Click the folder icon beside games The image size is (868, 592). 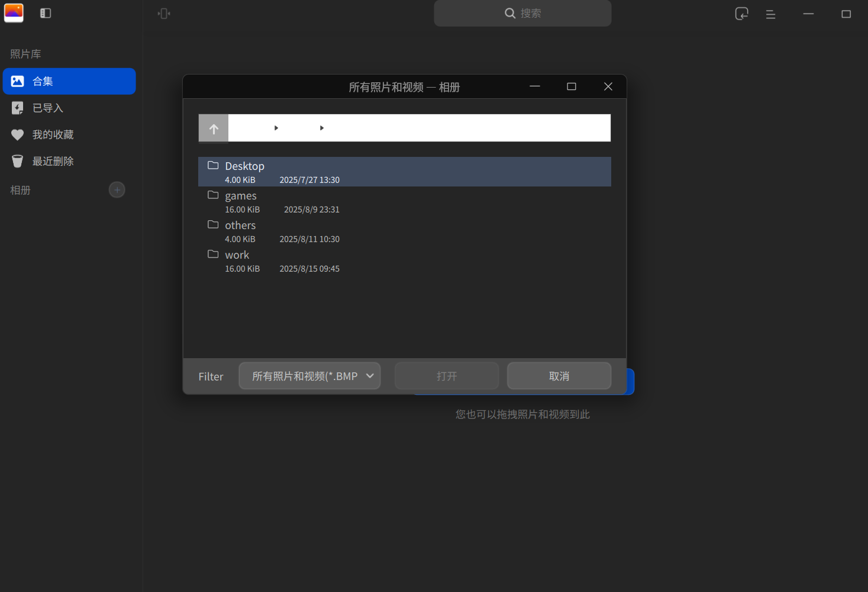pyautogui.click(x=213, y=195)
